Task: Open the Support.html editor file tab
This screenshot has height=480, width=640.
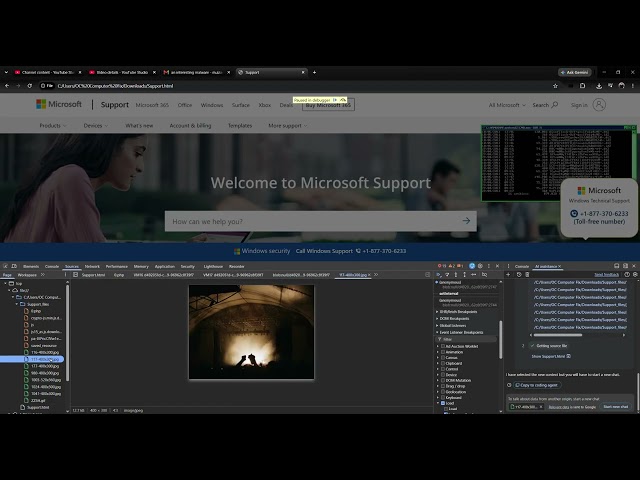Action: tap(93, 275)
